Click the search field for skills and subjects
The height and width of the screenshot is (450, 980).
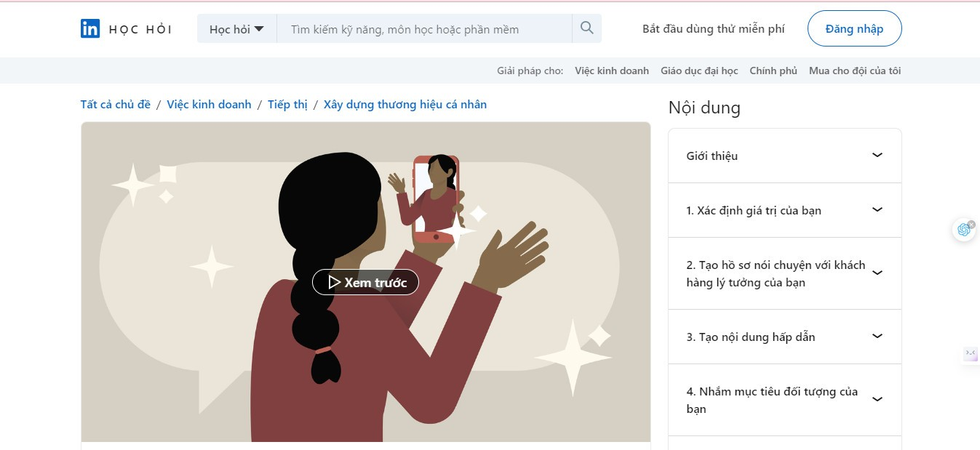pyautogui.click(x=424, y=29)
